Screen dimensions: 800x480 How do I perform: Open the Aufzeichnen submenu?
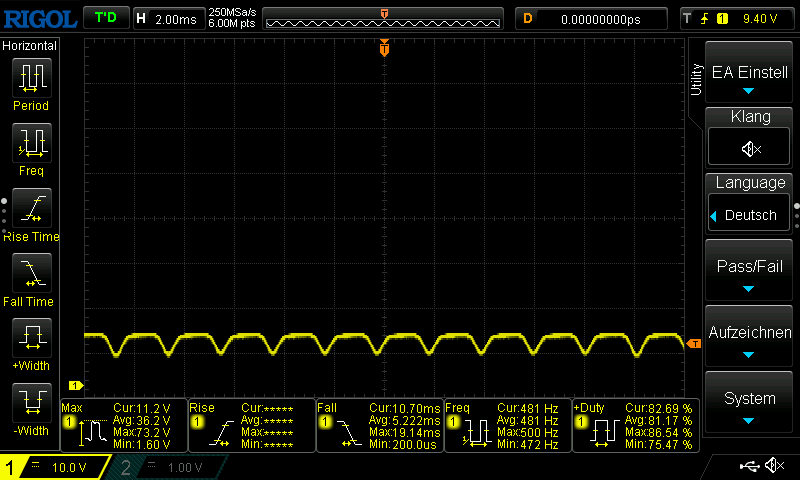click(x=749, y=337)
